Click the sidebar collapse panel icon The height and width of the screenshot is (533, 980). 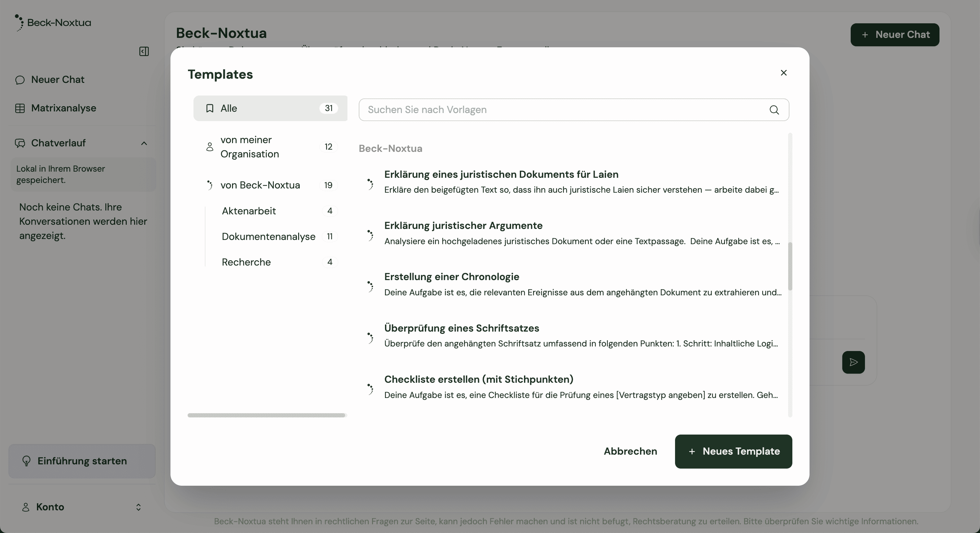(x=144, y=51)
